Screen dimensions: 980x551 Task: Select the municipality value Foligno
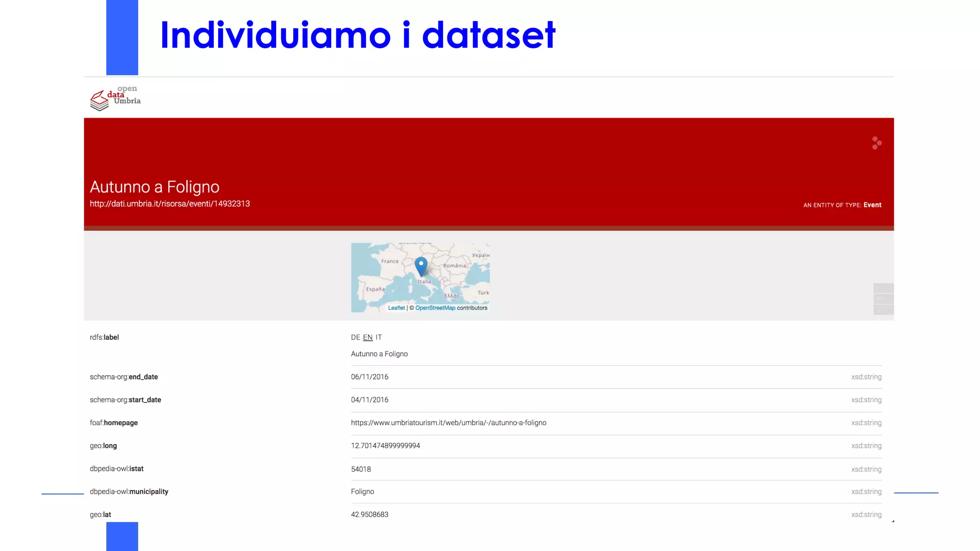click(x=363, y=492)
